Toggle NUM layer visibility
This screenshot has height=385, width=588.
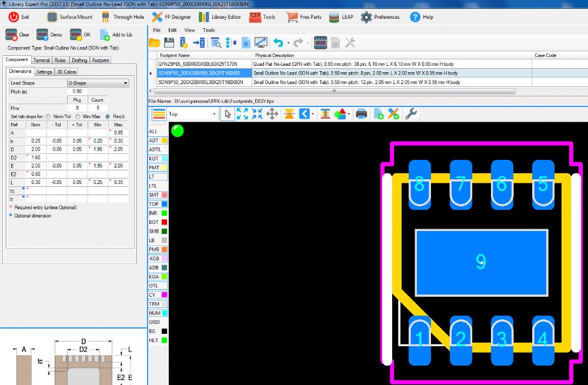[x=158, y=313]
